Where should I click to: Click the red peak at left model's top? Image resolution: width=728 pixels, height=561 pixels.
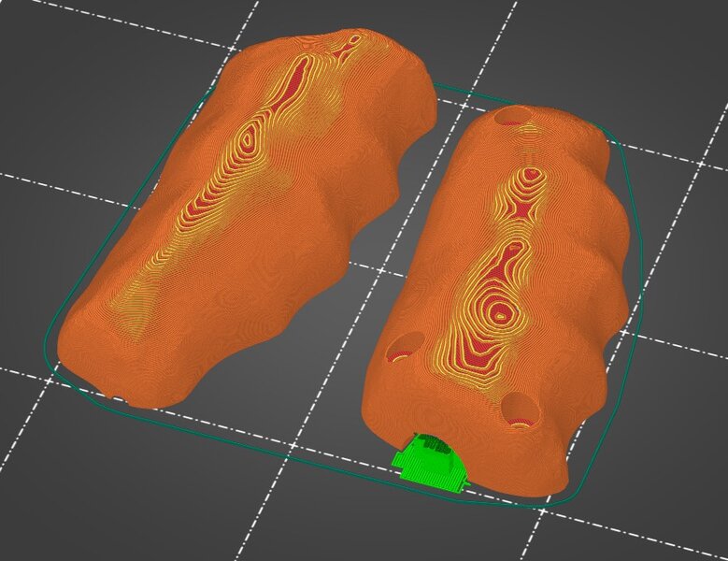point(353,39)
